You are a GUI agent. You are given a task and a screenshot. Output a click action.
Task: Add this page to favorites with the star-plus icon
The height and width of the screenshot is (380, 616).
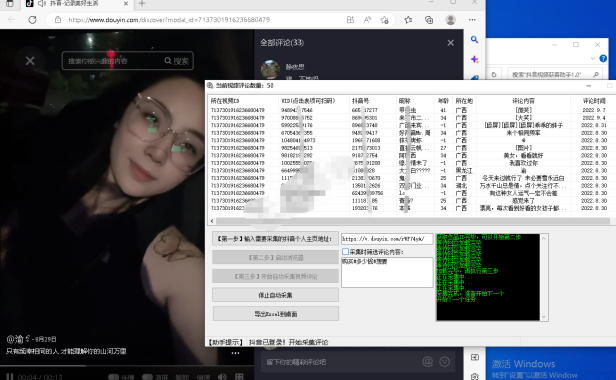(385, 20)
